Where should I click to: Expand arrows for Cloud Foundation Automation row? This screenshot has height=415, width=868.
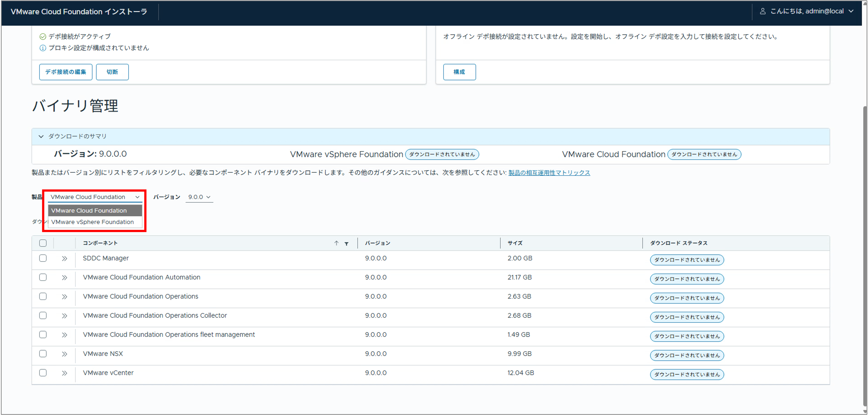[x=64, y=278]
